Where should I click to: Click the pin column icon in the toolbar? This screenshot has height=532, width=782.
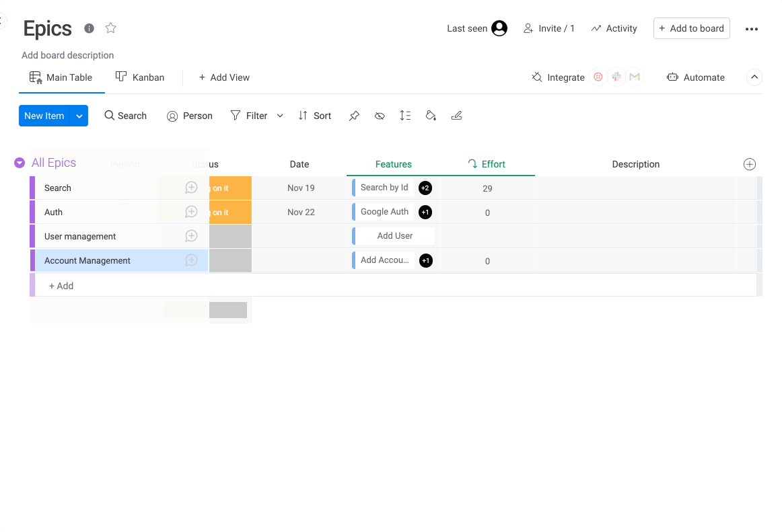coord(354,116)
